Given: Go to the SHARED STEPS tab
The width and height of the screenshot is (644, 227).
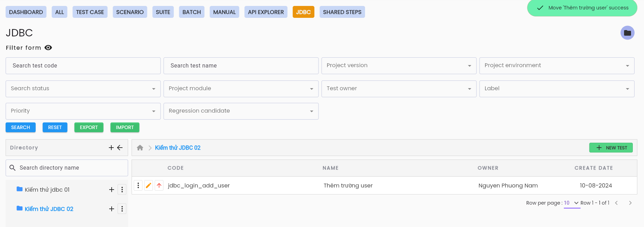Looking at the screenshot, I should coord(342,12).
